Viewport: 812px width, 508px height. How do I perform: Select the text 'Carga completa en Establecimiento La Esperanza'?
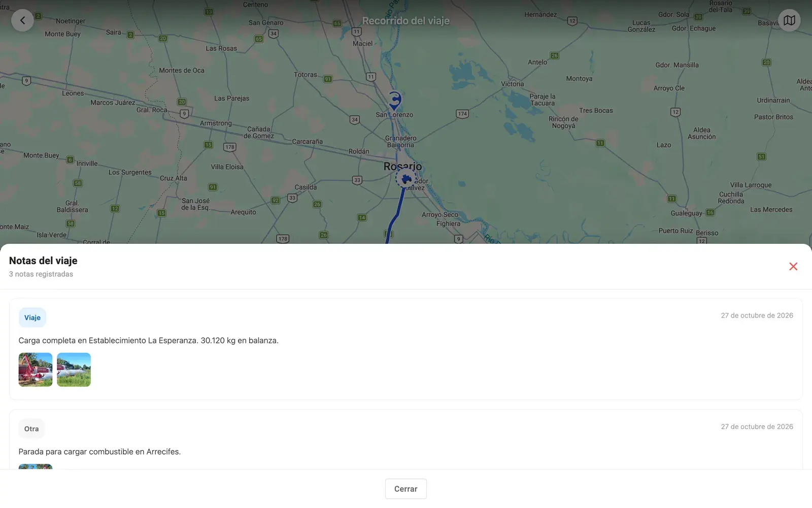[x=107, y=340]
